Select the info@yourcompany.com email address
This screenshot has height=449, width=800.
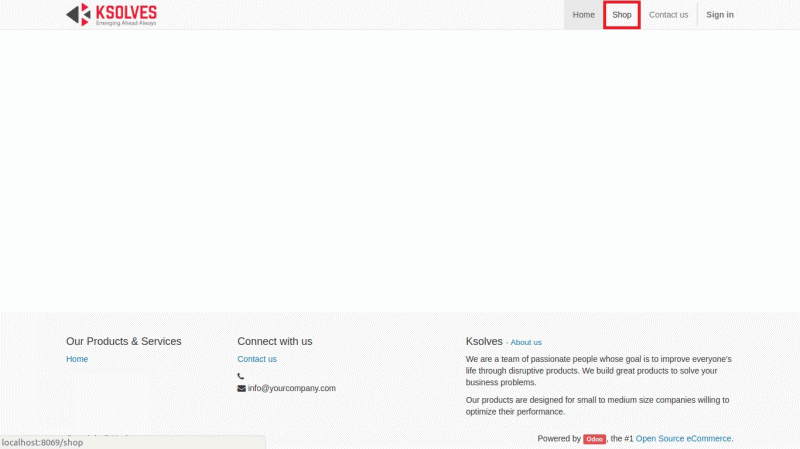coord(292,388)
